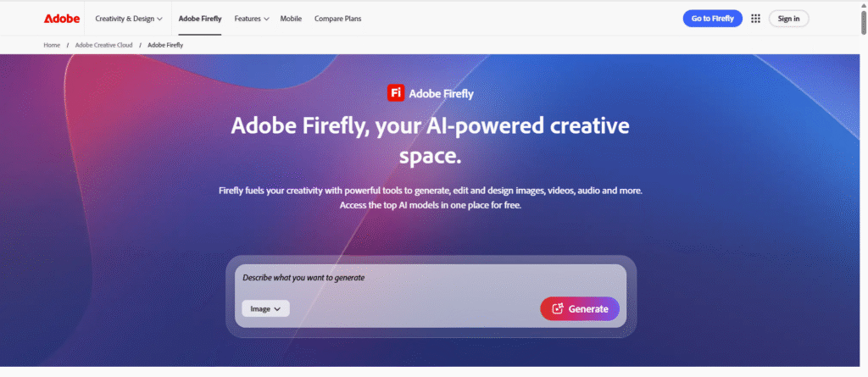
Task: Click the Sign in button
Action: click(788, 19)
